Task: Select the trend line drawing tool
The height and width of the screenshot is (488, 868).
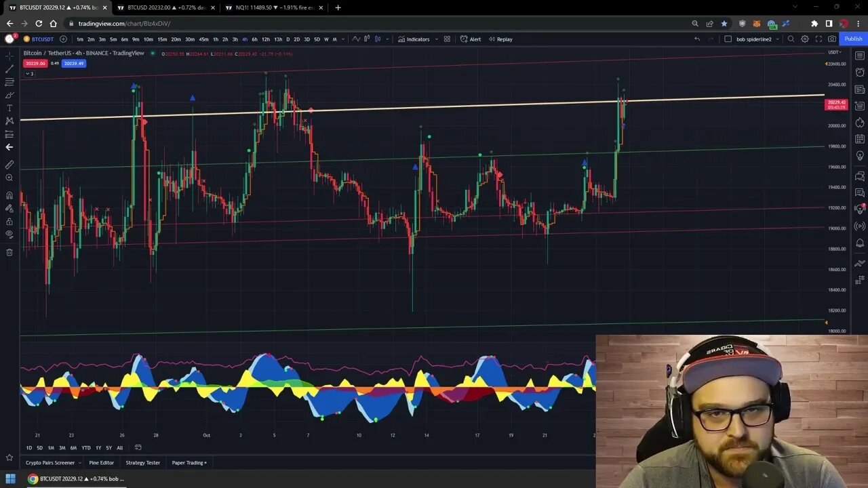Action: pyautogui.click(x=9, y=69)
